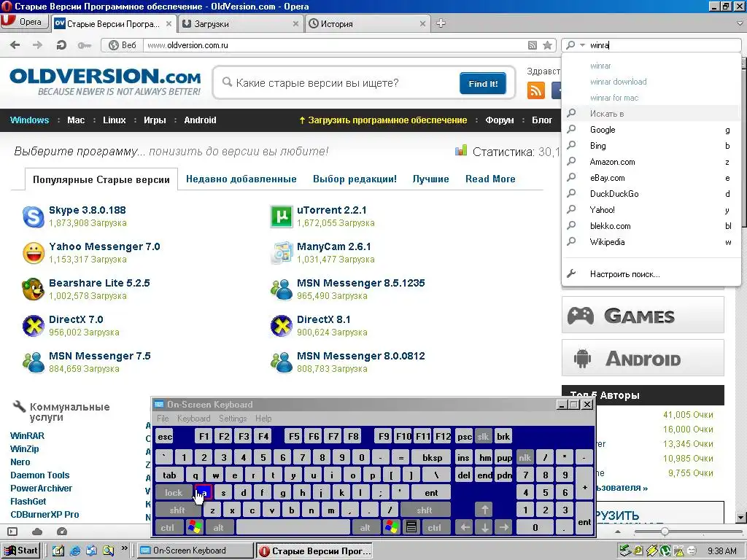
Task: Select the Недавно добавленные tab
Action: click(x=241, y=179)
